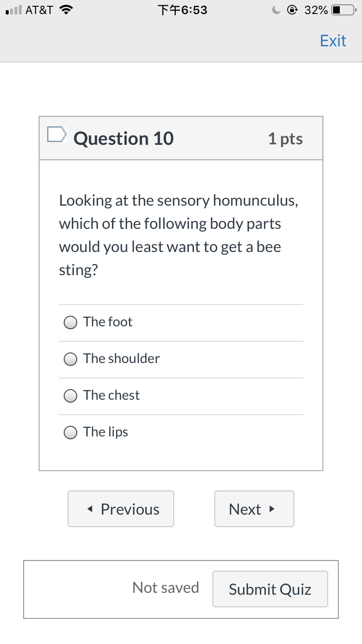This screenshot has width=362, height=644.
Task: Tap the Do Not Disturb moon icon
Action: coord(277,10)
